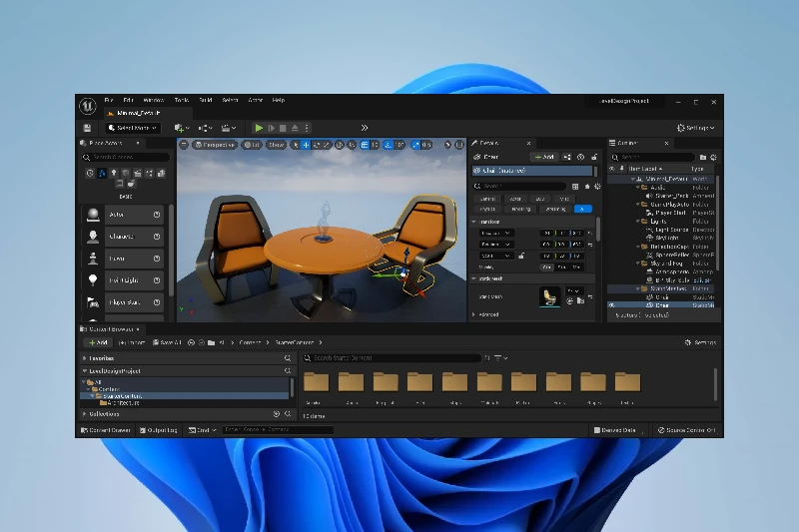Open the Window menu
This screenshot has height=532, width=799.
tap(153, 101)
